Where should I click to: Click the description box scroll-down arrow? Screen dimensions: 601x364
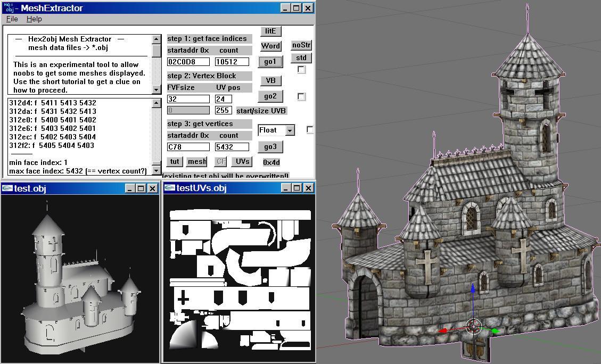coord(157,89)
